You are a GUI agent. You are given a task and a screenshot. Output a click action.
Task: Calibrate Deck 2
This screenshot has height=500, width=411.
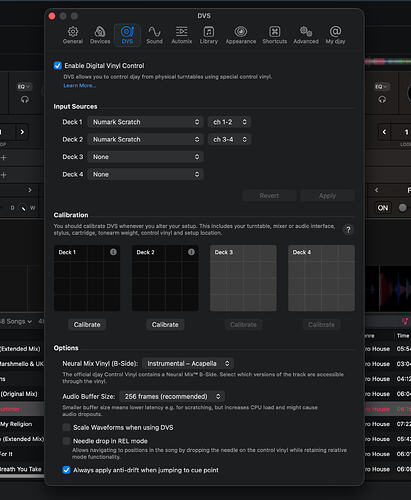165,325
